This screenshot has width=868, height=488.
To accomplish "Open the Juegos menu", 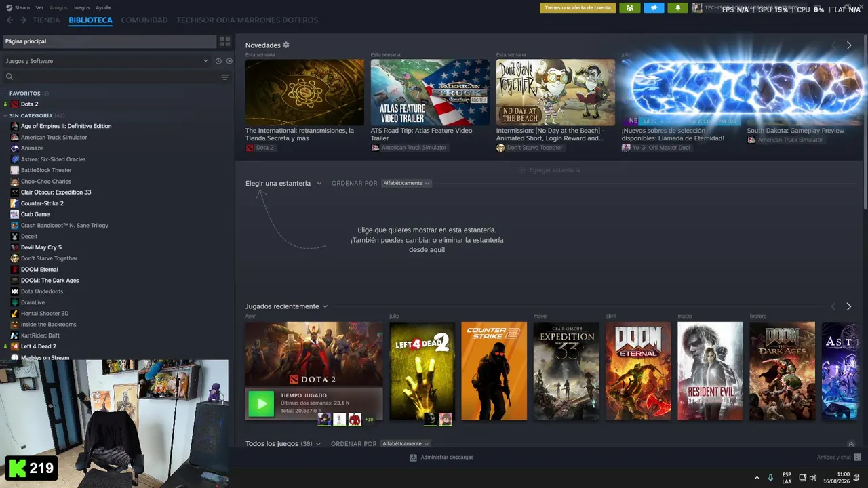I will 81,8.
